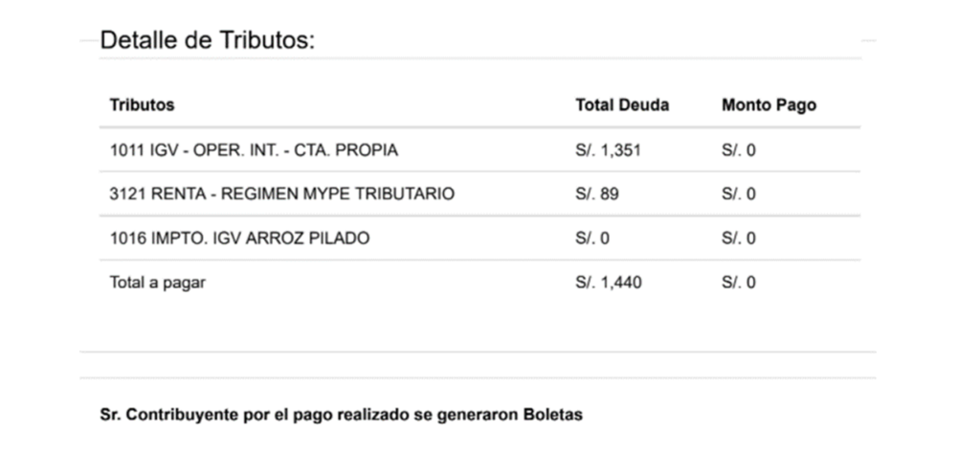Click the code 1011 in first row
Image resolution: width=980 pixels, height=454 pixels.
tap(127, 150)
